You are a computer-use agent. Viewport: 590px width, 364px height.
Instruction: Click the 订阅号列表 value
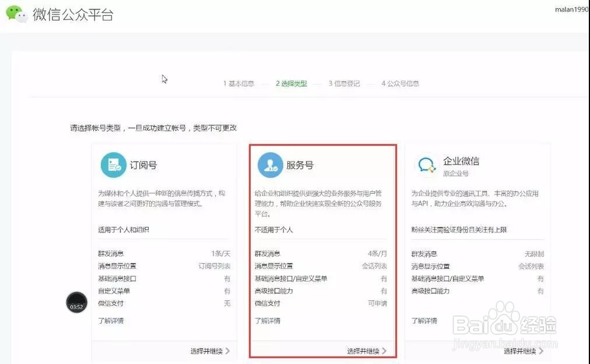(x=215, y=265)
